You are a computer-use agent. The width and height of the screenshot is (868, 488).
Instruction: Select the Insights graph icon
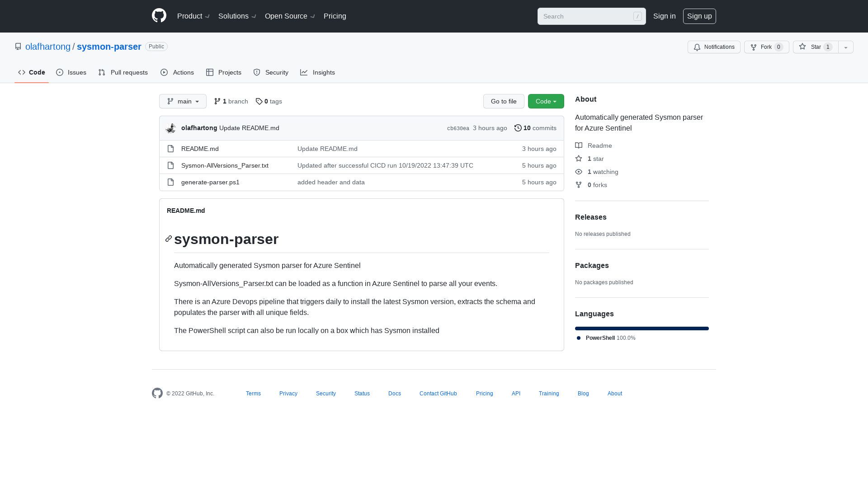point(304,72)
